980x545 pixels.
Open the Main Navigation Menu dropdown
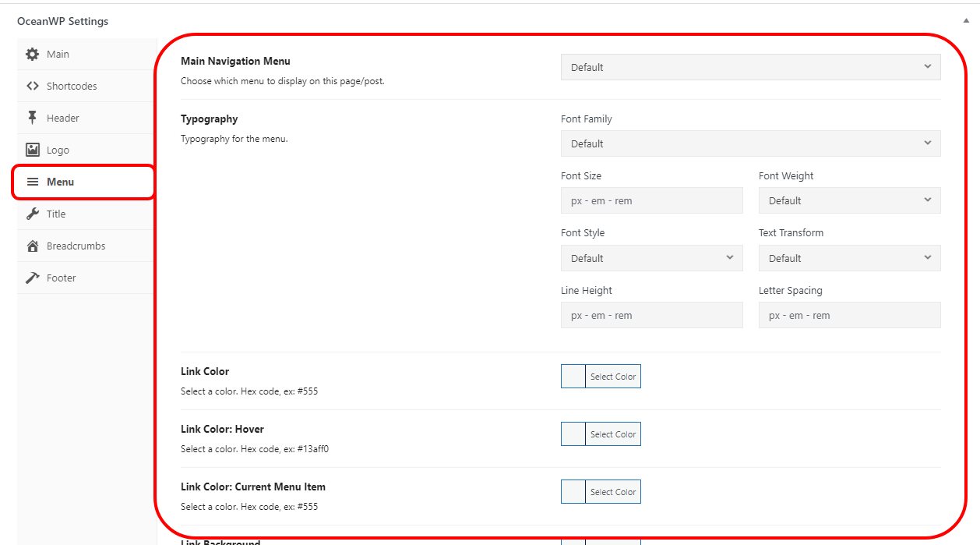(750, 67)
